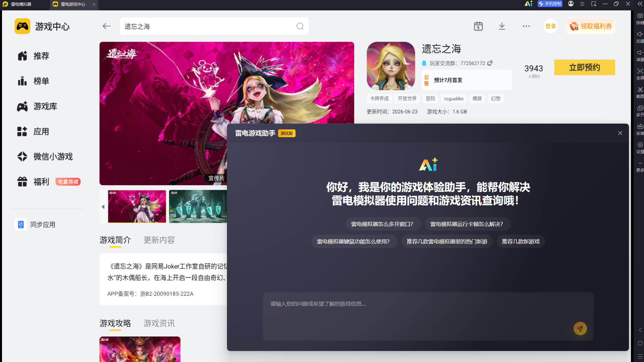Click suggestion 雷电模拟器键鼠功能怎么使用?
This screenshot has width=644, height=362.
coord(354,241)
